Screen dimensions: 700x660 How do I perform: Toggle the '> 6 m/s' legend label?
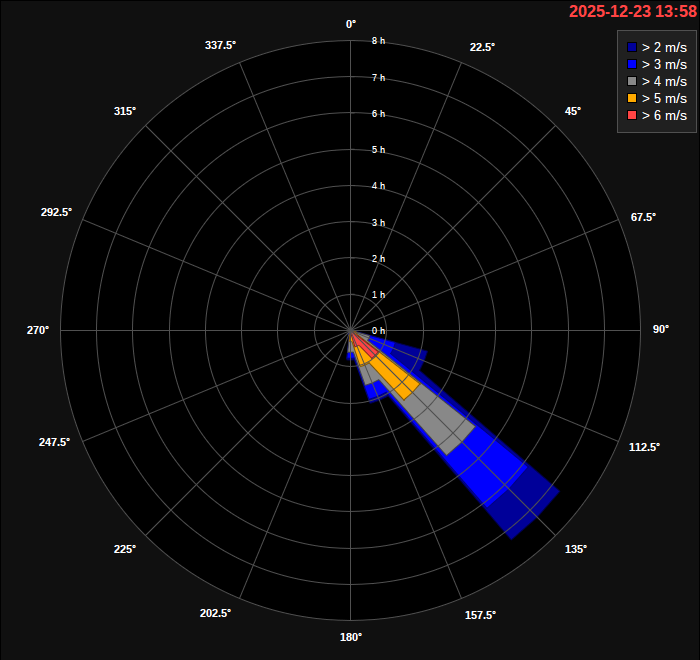[664, 115]
